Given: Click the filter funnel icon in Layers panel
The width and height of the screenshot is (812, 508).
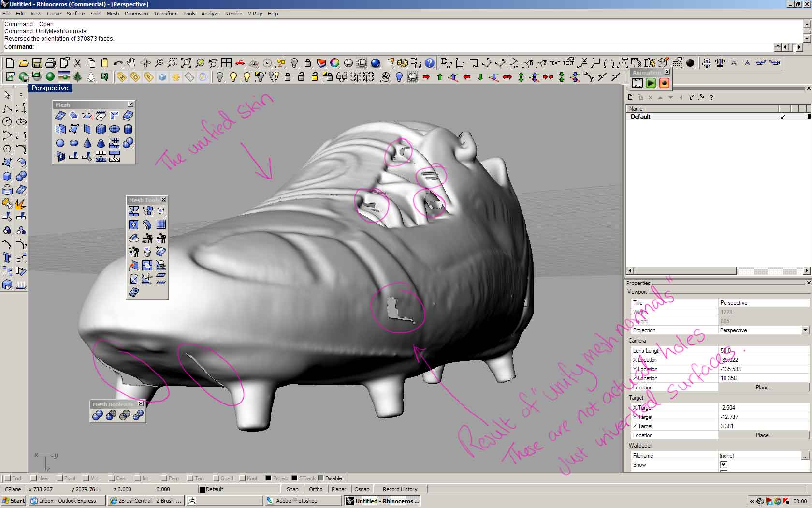Looking at the screenshot, I should 691,97.
